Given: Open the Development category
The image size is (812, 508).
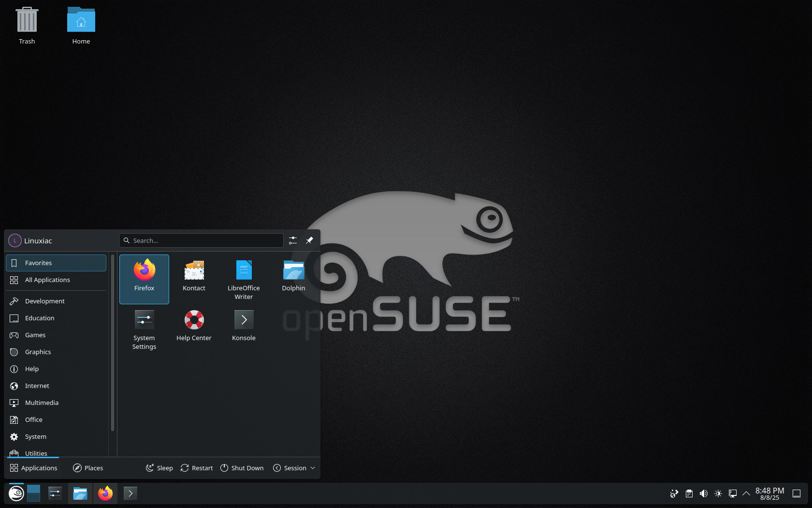Looking at the screenshot, I should pyautogui.click(x=56, y=301).
